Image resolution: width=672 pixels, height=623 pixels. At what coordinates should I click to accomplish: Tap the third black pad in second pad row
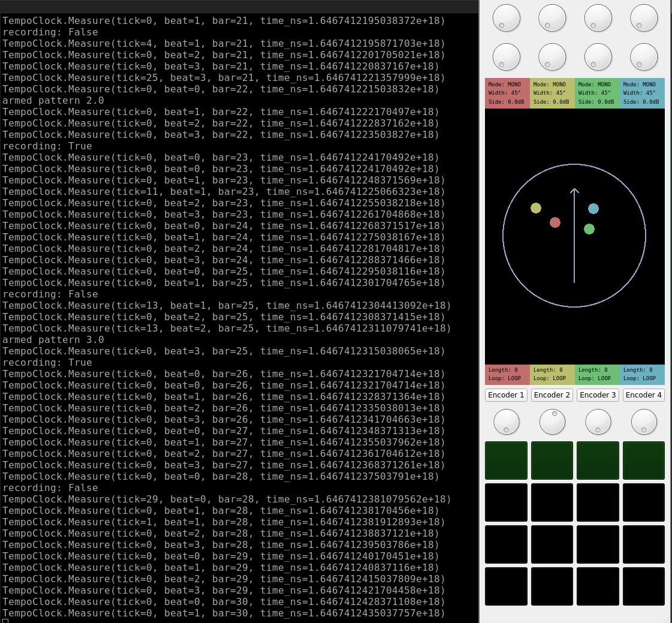[598, 502]
